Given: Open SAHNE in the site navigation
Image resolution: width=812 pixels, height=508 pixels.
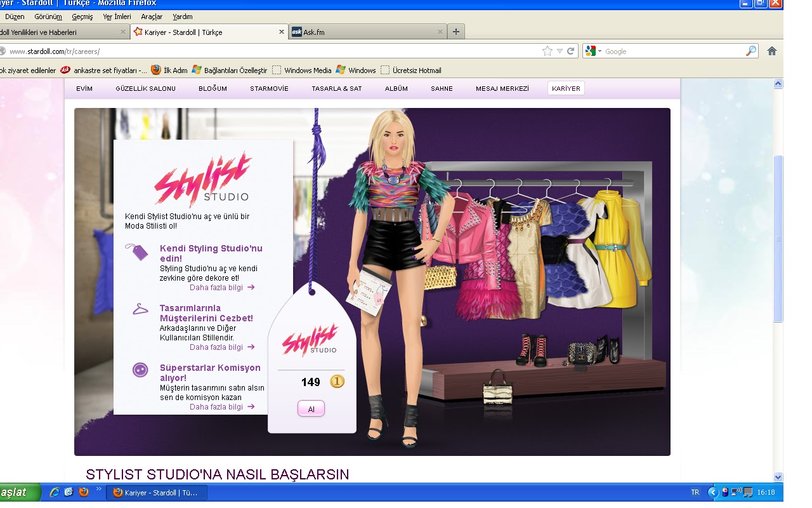Looking at the screenshot, I should point(442,89).
